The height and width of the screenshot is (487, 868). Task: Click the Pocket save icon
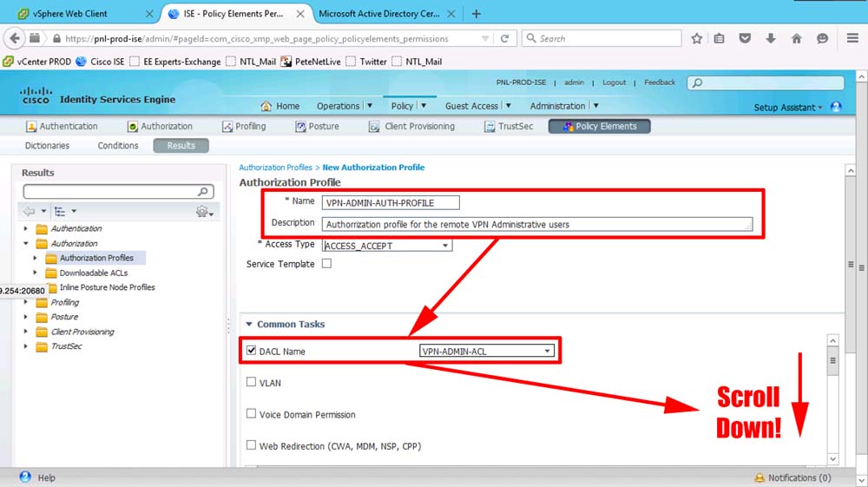pyautogui.click(x=745, y=38)
